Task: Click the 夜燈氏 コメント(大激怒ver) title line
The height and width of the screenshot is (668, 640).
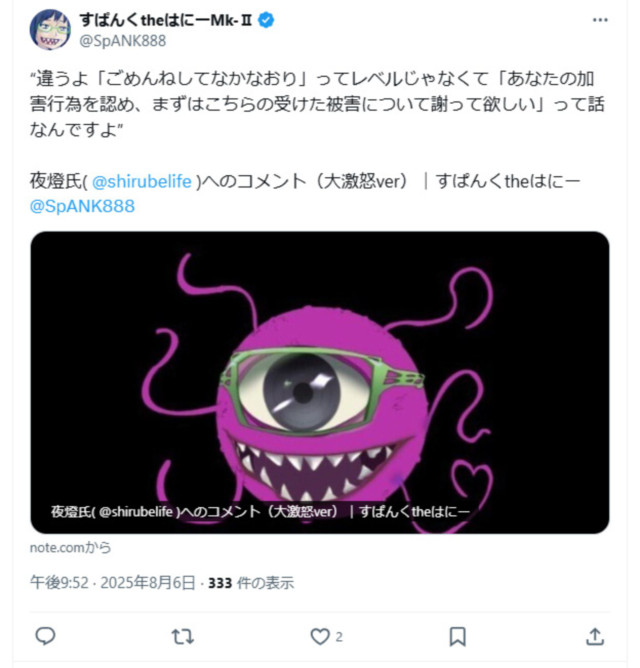Action: click(305, 181)
